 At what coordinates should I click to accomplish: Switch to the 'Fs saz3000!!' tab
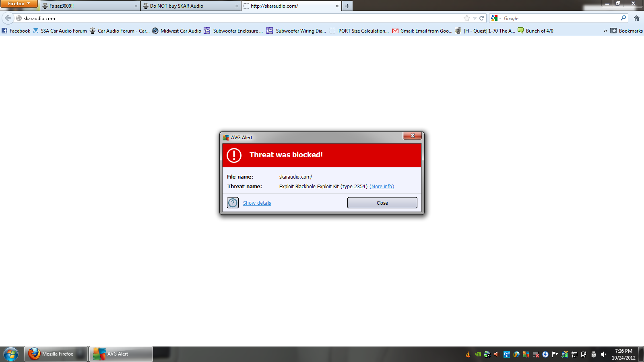89,6
